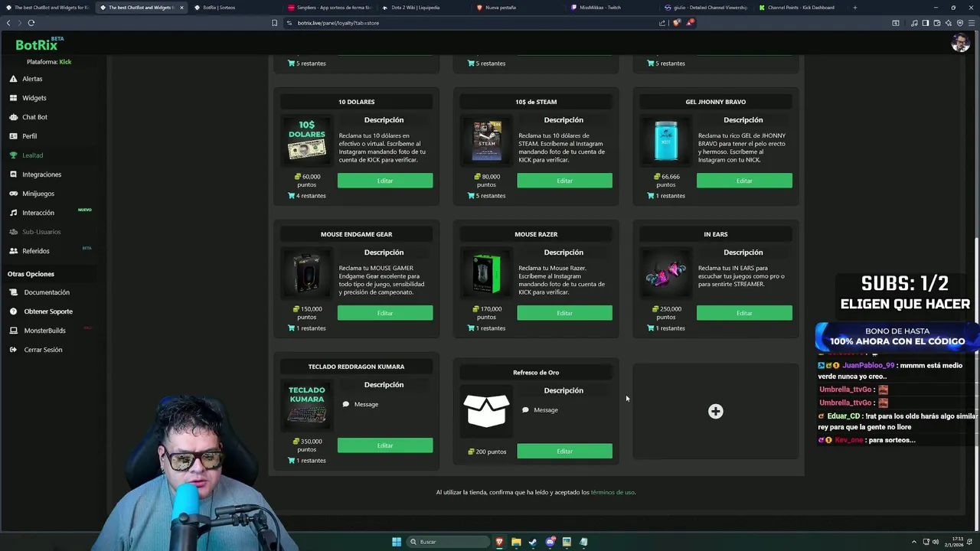Viewport: 980px width, 551px height.
Task: Open the Perfil page
Action: 29,136
